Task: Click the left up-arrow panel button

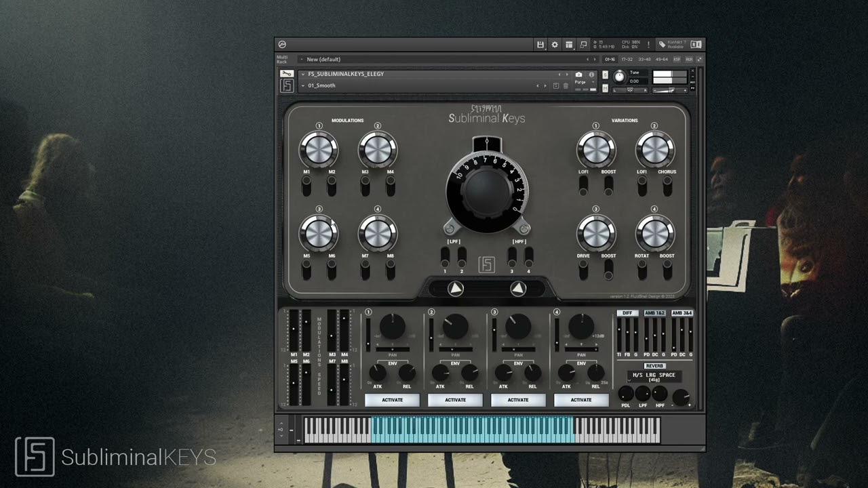Action: (456, 289)
